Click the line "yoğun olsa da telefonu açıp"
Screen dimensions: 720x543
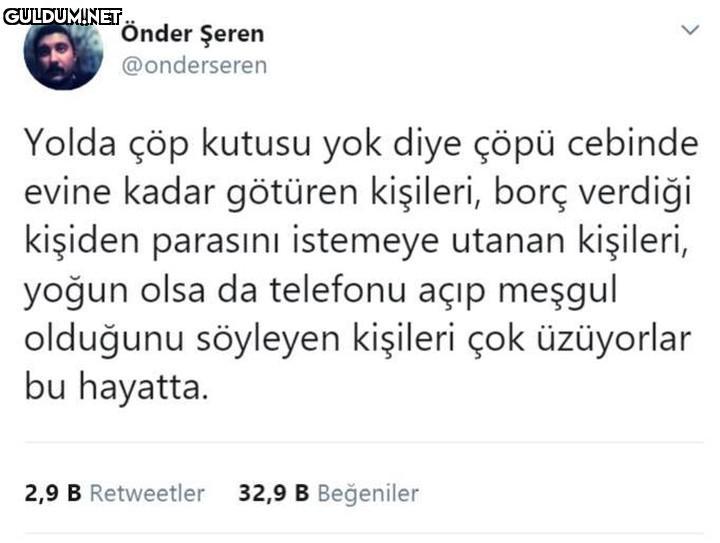point(255,290)
